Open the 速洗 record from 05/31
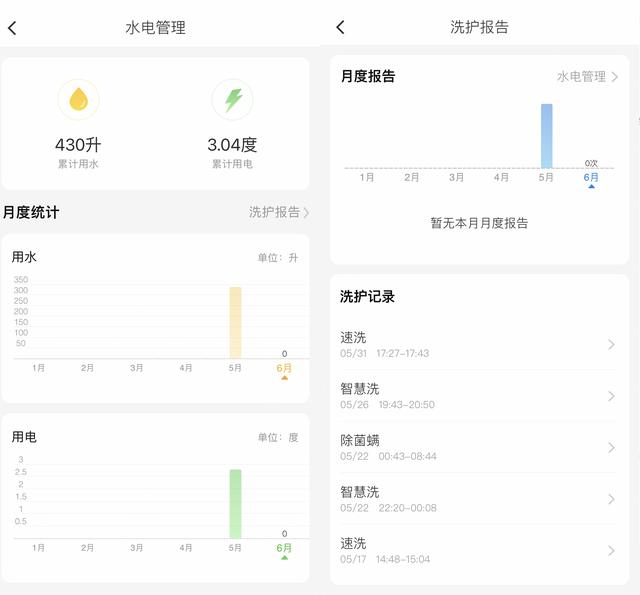Screen dimensions: 640x595 pyautogui.click(x=478, y=345)
